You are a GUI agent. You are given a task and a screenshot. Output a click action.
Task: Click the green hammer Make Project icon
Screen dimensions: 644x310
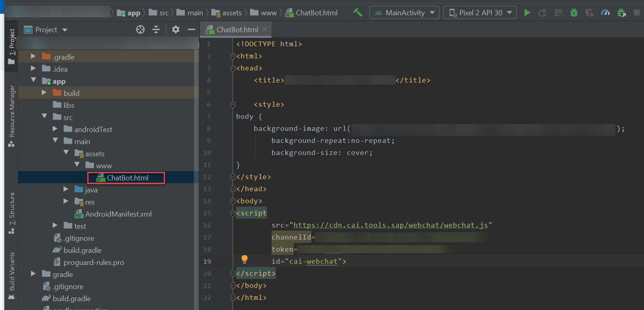click(358, 12)
